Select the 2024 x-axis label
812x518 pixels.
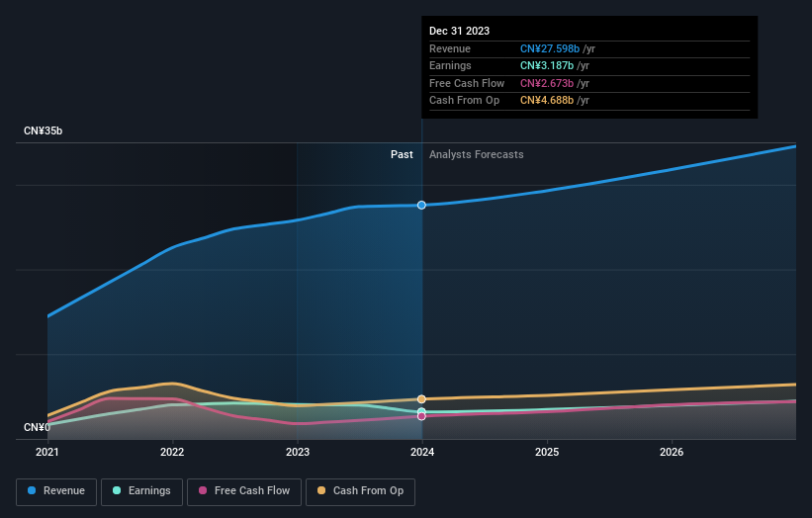422,452
